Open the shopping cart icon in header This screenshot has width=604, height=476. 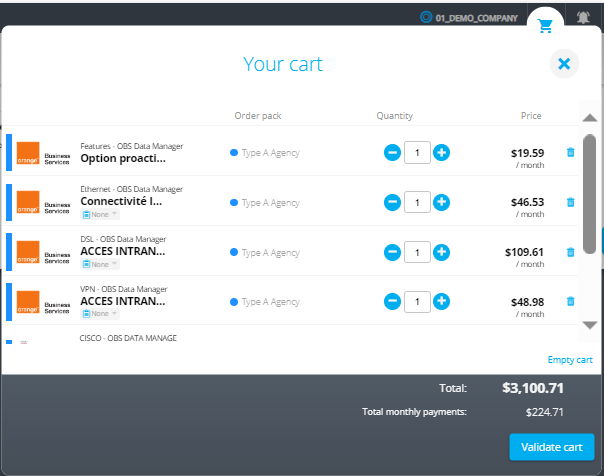click(545, 26)
